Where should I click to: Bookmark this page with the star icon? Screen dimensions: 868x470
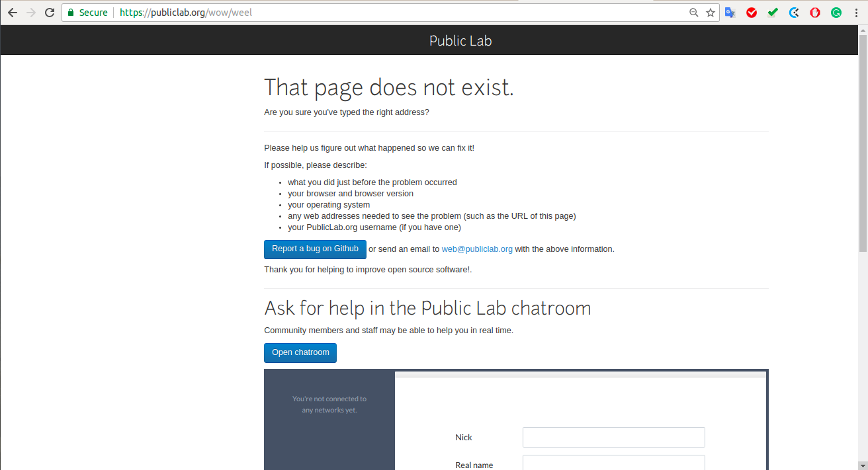(711, 13)
